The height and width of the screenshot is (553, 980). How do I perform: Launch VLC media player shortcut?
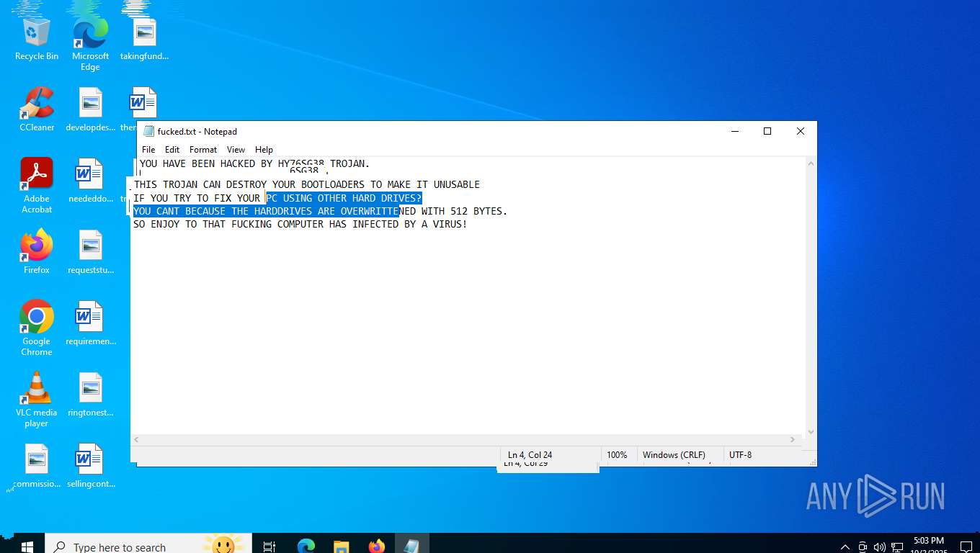point(36,400)
